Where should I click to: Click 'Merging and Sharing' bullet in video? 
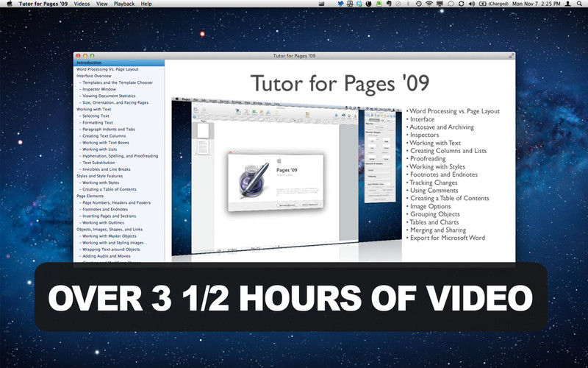coord(437,230)
